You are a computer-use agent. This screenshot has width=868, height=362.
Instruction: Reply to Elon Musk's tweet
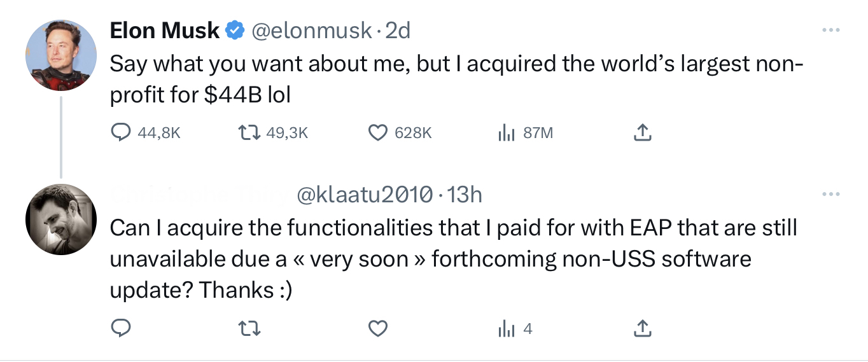click(146, 133)
